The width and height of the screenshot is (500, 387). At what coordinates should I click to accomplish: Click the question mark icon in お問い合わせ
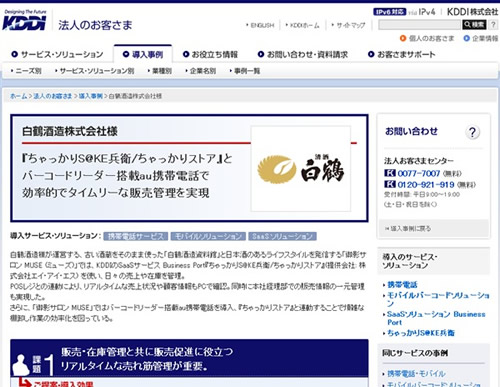tap(472, 132)
